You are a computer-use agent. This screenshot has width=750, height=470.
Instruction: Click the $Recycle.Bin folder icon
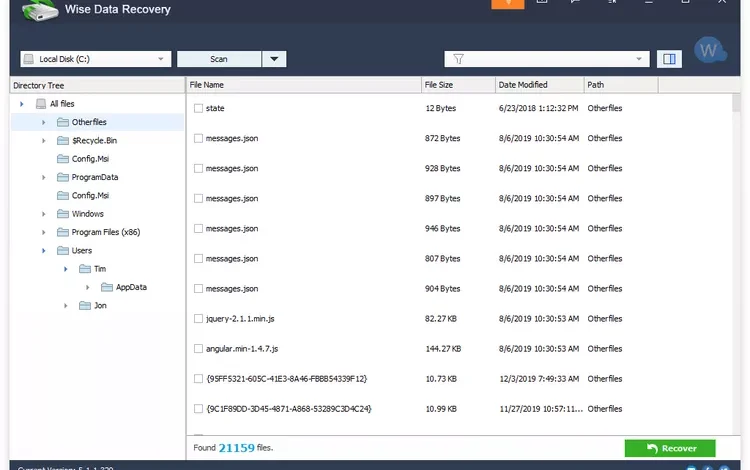(x=63, y=141)
